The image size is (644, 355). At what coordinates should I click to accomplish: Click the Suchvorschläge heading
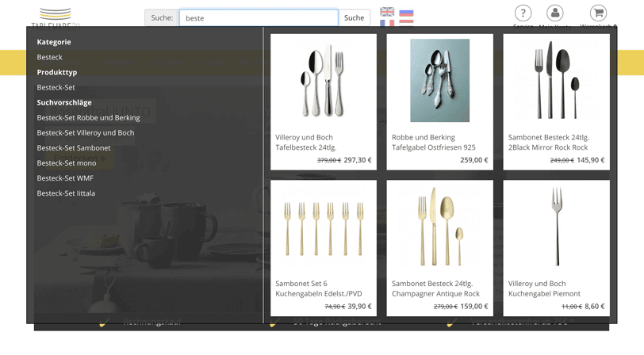coord(64,102)
